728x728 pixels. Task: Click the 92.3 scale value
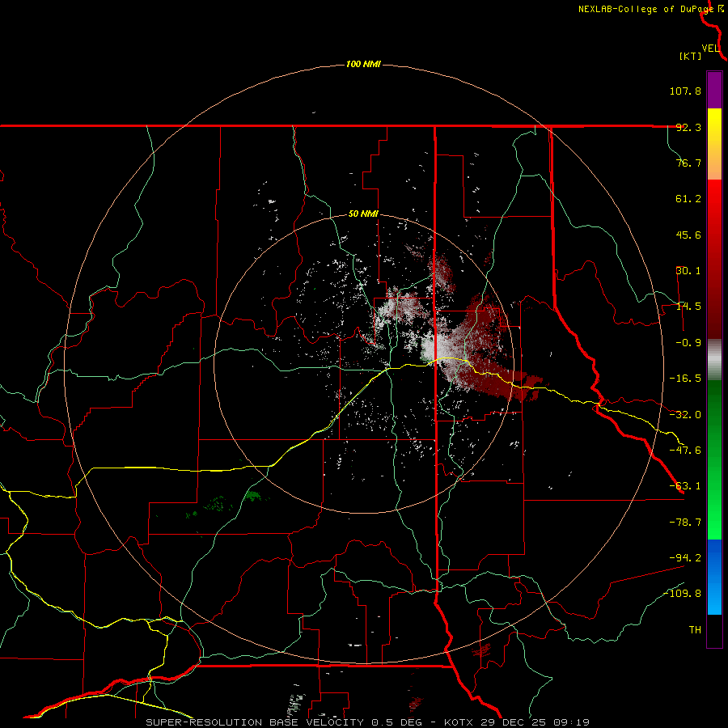pyautogui.click(x=688, y=127)
